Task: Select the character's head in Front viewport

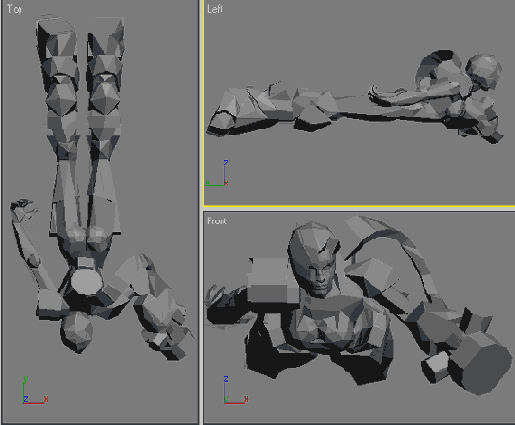Action: (x=315, y=259)
